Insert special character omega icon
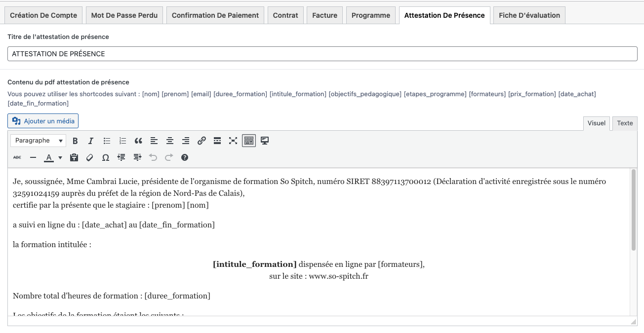Screen dimensions: 644x333 (x=106, y=158)
